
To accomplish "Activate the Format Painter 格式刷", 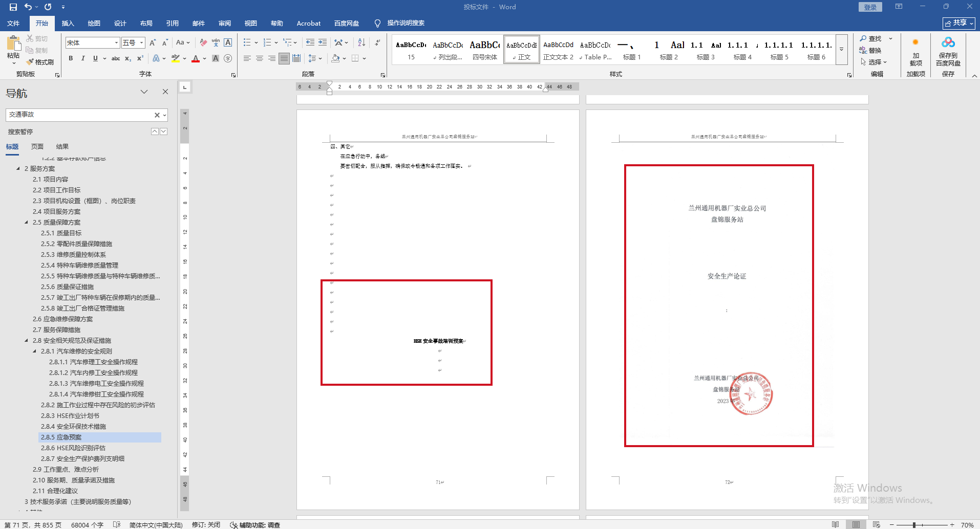I will click(40, 62).
